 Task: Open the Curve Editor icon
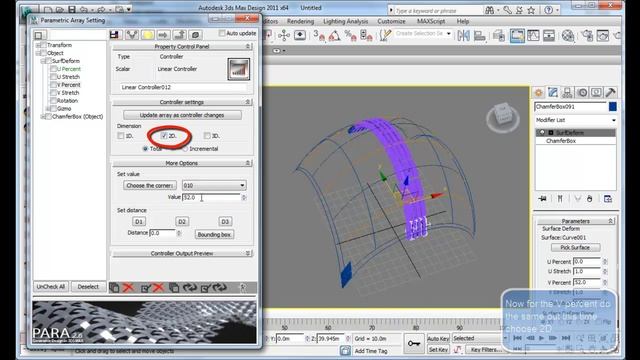pyautogui.click(x=533, y=36)
